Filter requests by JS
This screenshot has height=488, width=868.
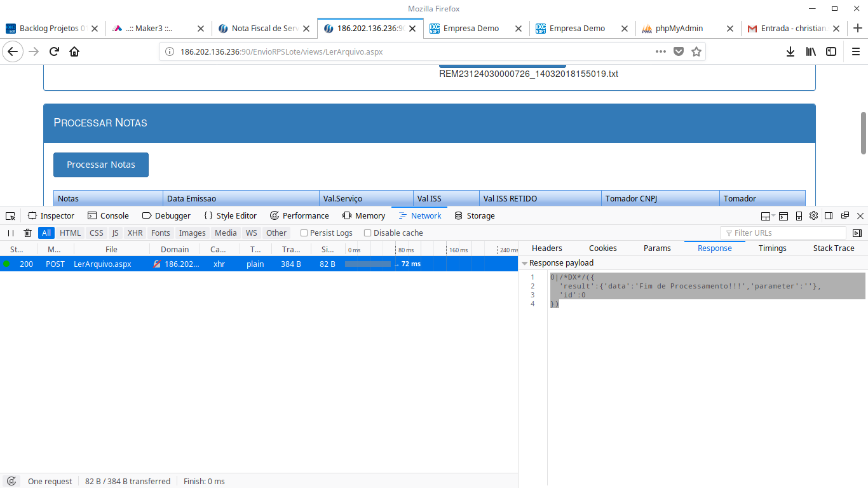point(115,233)
